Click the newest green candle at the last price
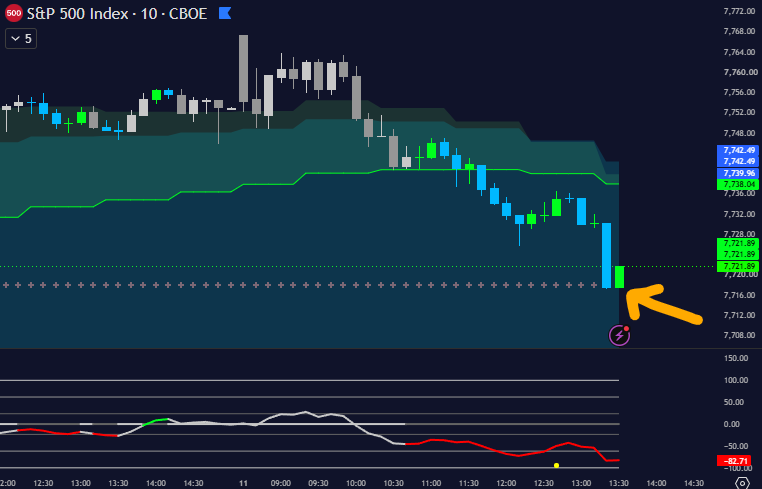The width and height of the screenshot is (762, 489). click(x=619, y=277)
